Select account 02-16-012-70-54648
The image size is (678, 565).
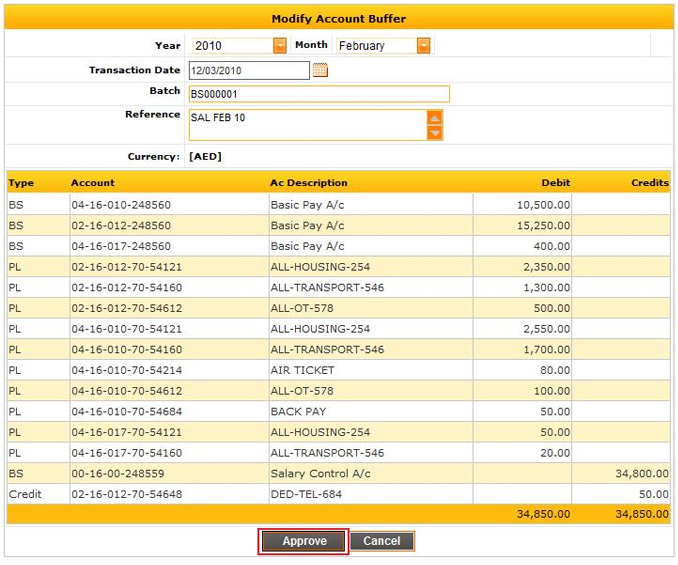point(127,495)
